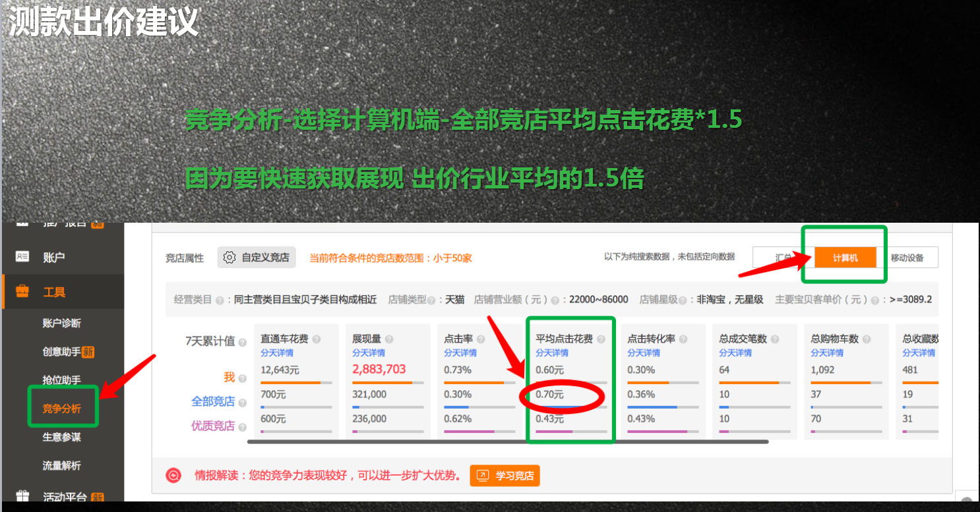Click the help icon after 主要宝贝客单价（元）
Image resolution: width=980 pixels, height=512 pixels.
click(x=874, y=300)
